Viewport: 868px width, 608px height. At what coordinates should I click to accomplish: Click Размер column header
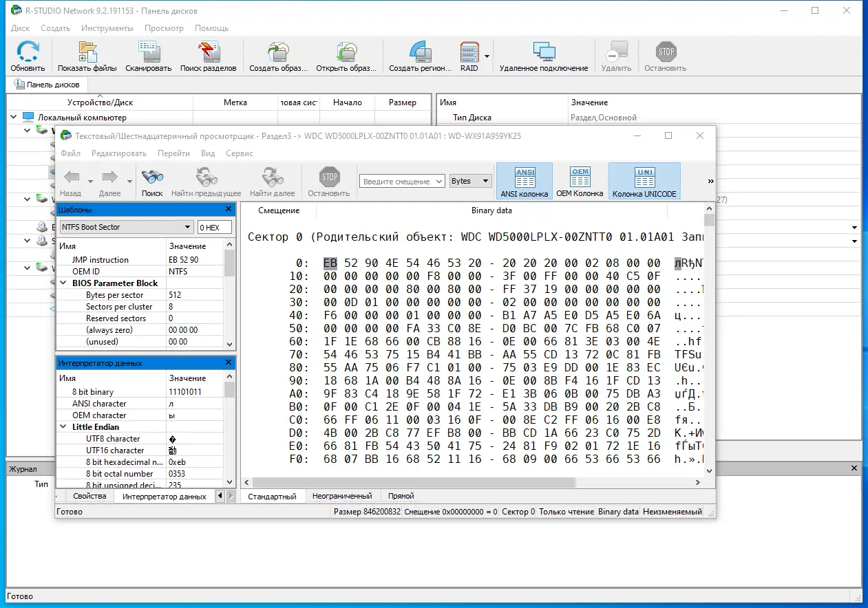(x=403, y=102)
